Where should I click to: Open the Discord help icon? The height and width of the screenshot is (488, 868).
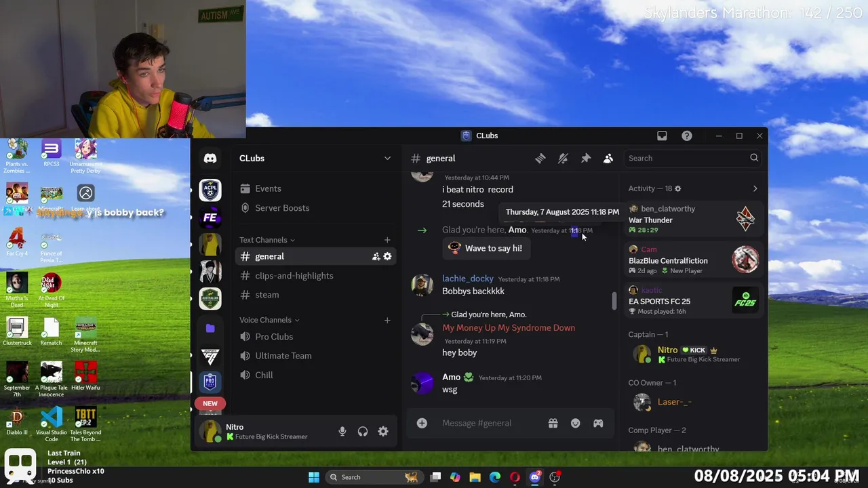(687, 136)
